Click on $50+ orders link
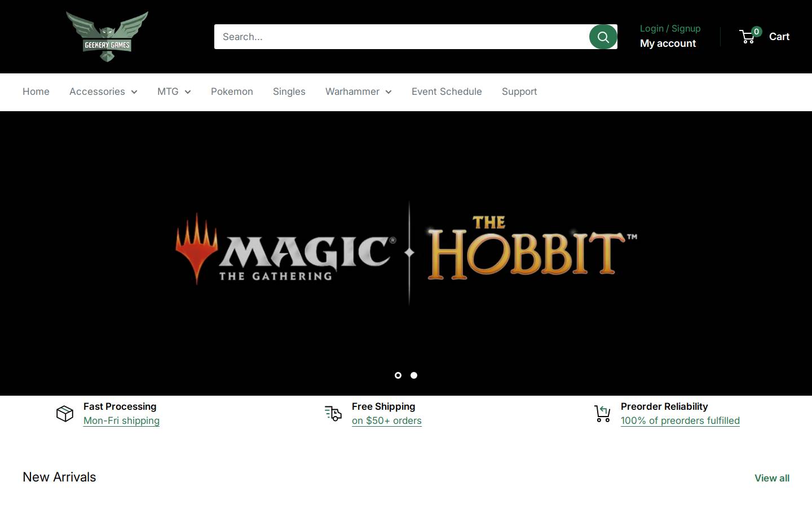 [387, 421]
